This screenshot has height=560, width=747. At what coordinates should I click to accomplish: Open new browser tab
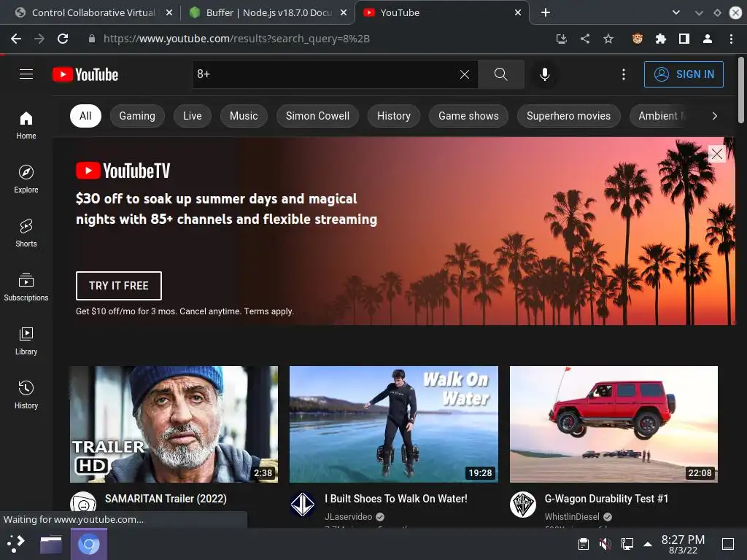point(546,12)
